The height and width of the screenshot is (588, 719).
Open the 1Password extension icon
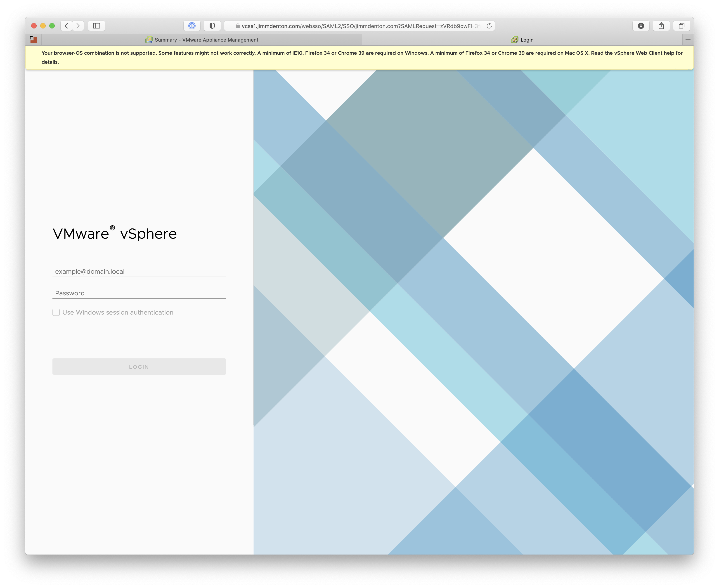point(192,26)
